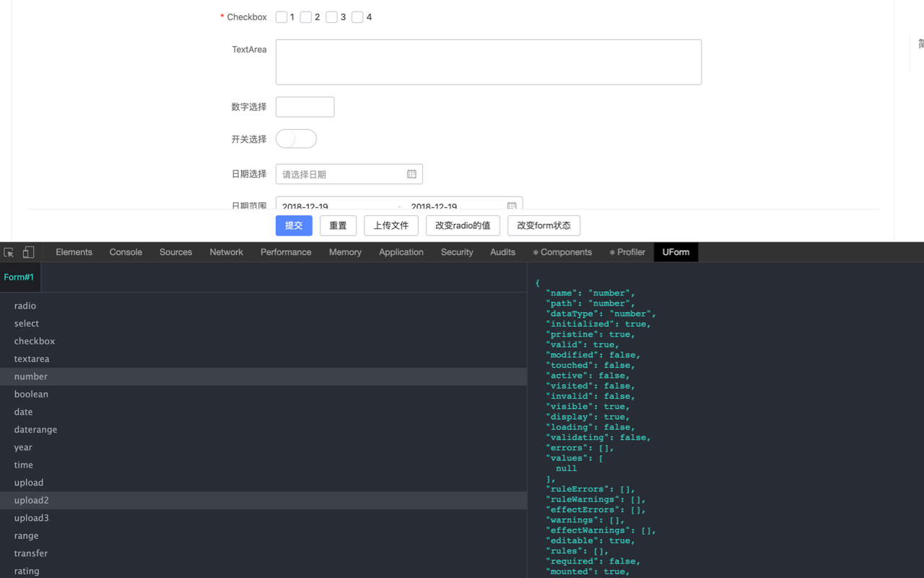Toggle the device toolbar in DevTools

click(27, 251)
